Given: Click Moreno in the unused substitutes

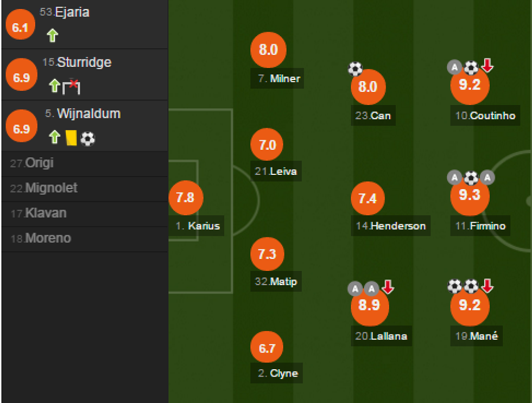Looking at the screenshot, I should (x=48, y=238).
